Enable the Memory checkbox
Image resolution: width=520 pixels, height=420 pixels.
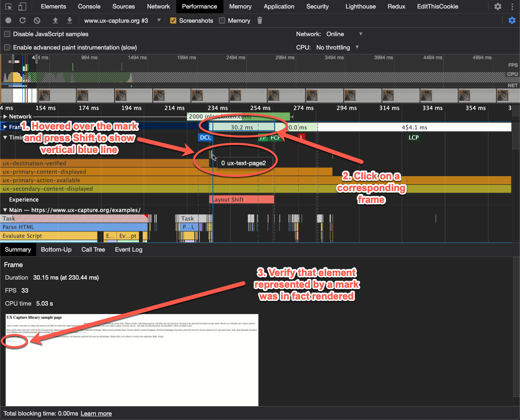(222, 21)
